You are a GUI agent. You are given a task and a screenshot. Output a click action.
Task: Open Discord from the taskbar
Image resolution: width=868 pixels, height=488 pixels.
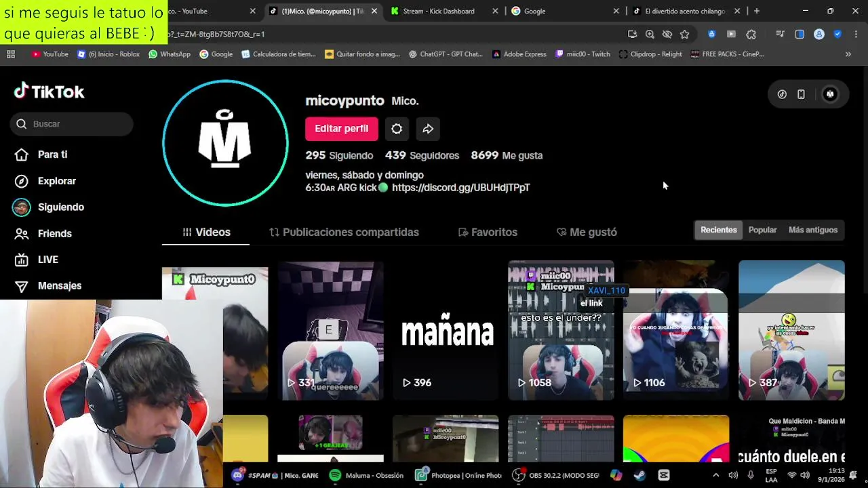coord(274,476)
